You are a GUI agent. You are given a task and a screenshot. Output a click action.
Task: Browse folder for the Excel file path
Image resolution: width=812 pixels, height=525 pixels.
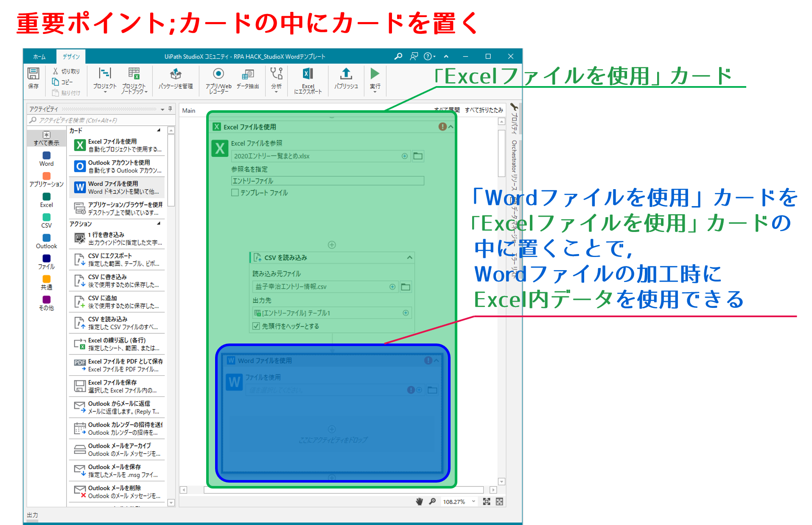coord(418,156)
